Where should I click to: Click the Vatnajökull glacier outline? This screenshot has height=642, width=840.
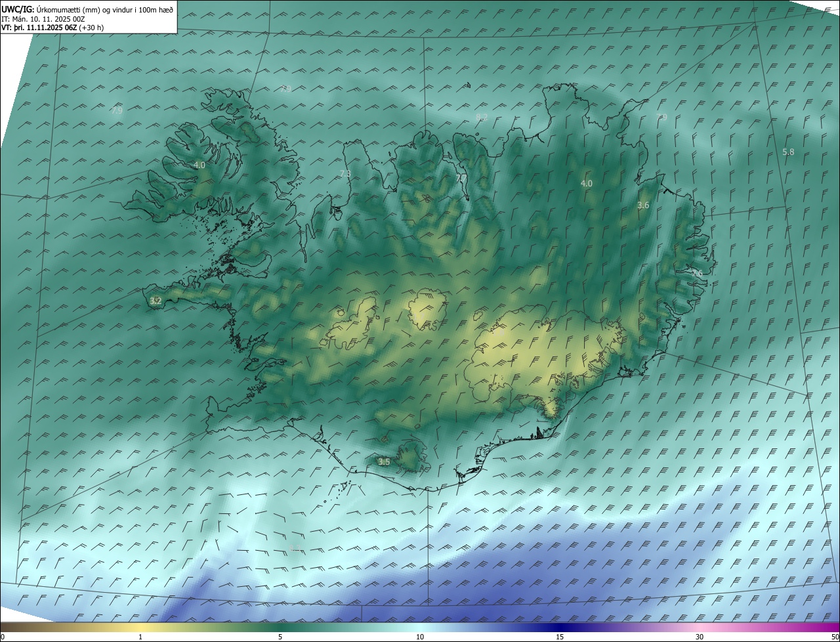(x=545, y=363)
